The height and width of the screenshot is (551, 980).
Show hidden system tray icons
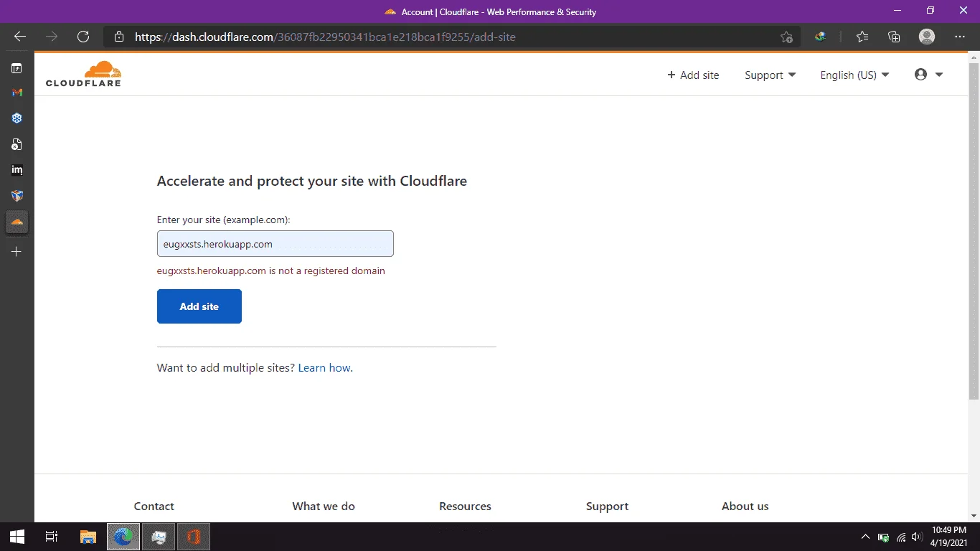pos(865,537)
